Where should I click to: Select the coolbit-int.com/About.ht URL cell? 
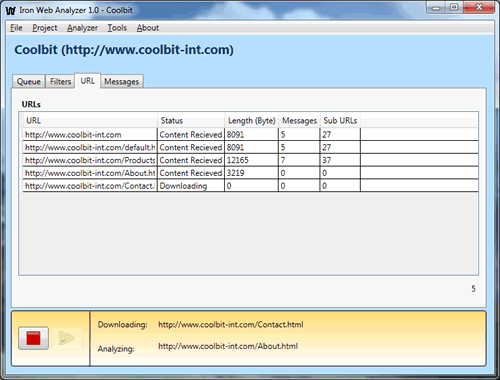click(x=90, y=173)
